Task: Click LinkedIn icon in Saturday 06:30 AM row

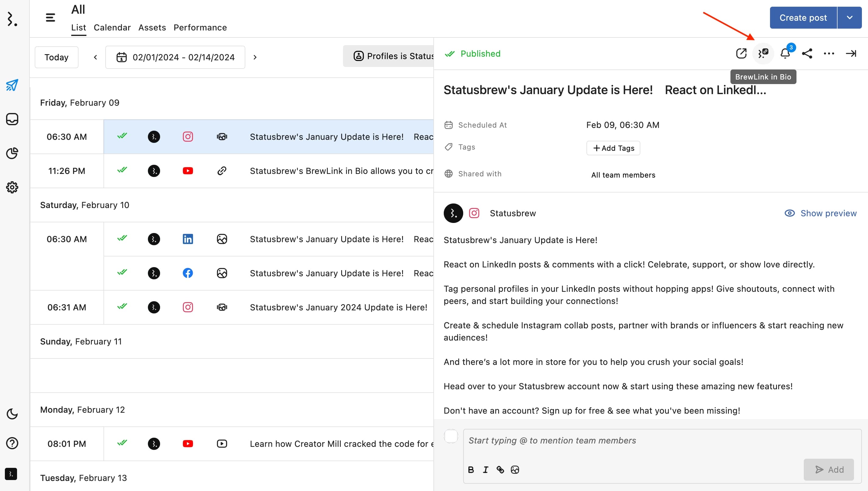Action: pos(188,239)
